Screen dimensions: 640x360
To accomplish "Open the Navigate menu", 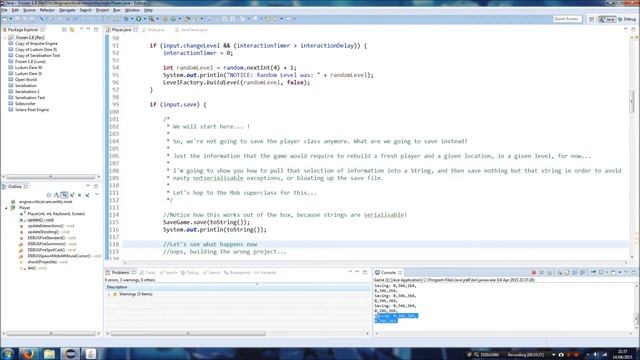I will click(67, 10).
